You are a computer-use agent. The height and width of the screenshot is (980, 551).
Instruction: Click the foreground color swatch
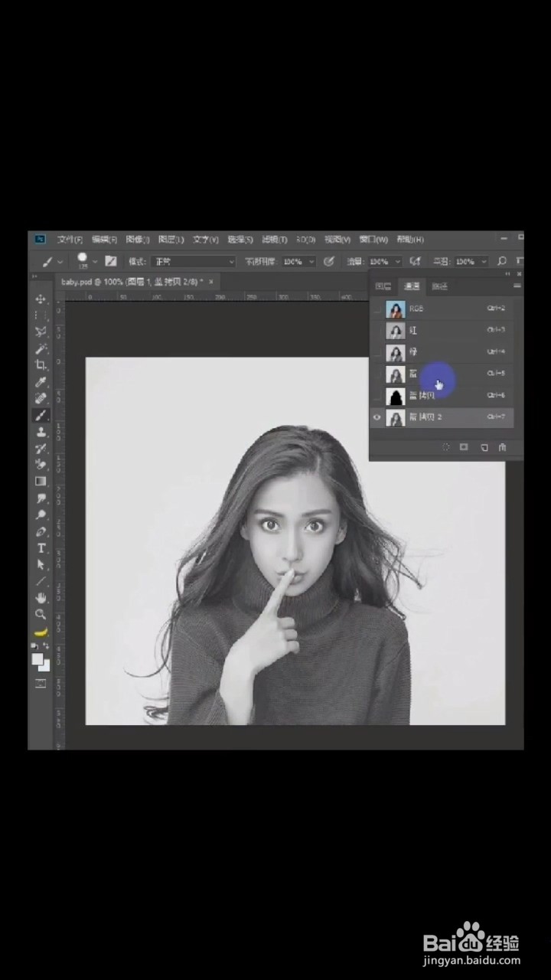click(x=37, y=658)
